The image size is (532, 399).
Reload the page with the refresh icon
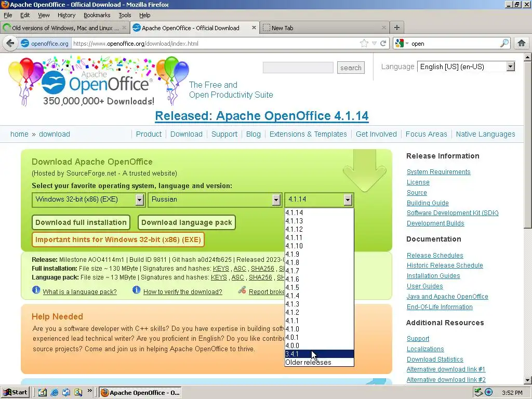(x=383, y=44)
